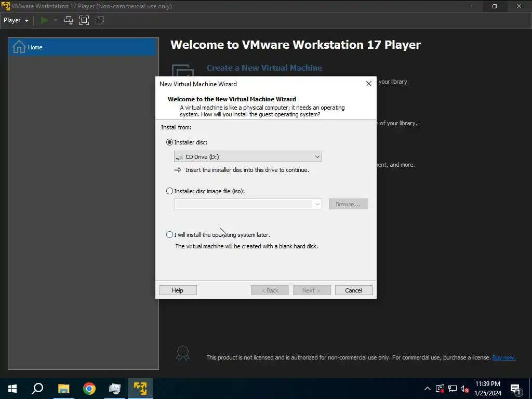Screen dimensions: 532x399
Task: Click the Next > button
Action: click(312, 290)
